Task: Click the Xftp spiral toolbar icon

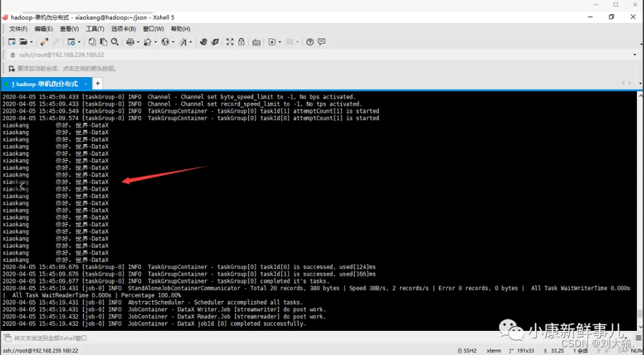Action: click(204, 42)
